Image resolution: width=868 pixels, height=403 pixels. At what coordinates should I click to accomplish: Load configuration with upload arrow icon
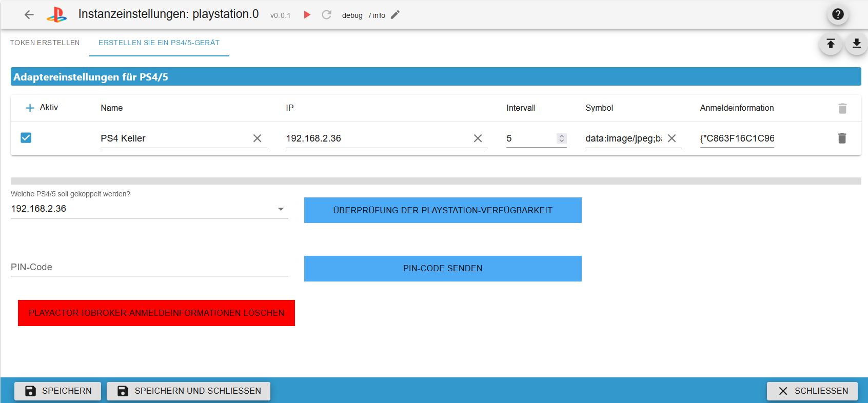point(831,44)
